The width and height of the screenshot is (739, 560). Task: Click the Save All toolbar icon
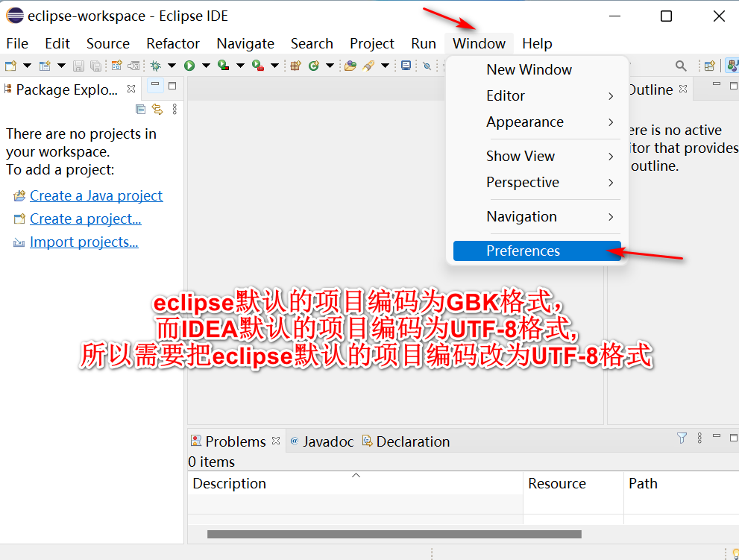tap(95, 66)
